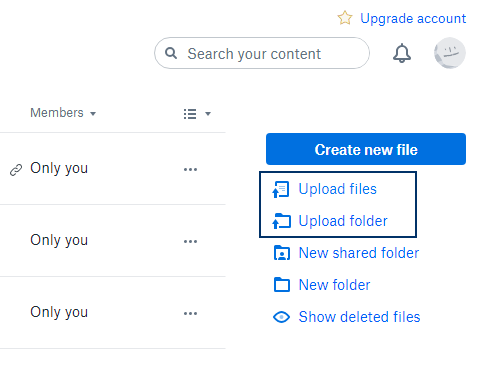Open more options for third row
The height and width of the screenshot is (366, 502).
pos(190,313)
